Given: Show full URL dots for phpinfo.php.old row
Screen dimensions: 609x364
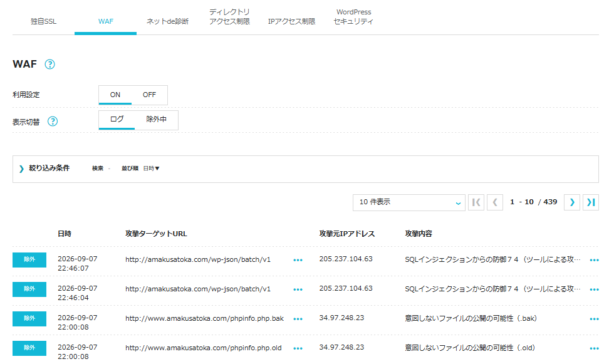Looking at the screenshot, I should pyautogui.click(x=298, y=349).
